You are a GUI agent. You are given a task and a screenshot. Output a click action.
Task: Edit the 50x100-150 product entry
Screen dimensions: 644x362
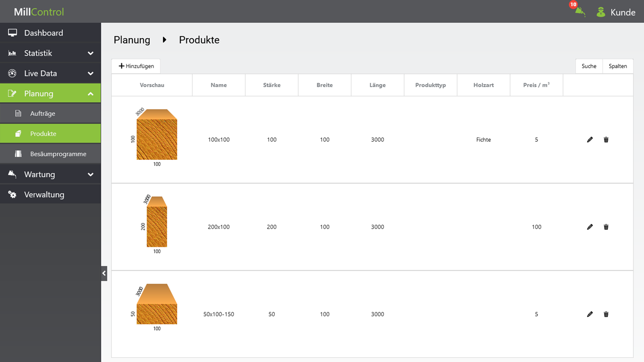tap(590, 314)
